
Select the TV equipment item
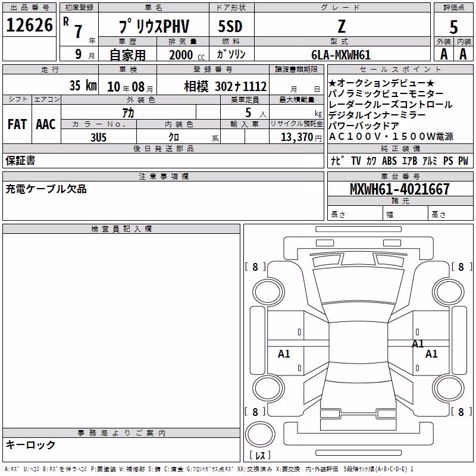[356, 161]
